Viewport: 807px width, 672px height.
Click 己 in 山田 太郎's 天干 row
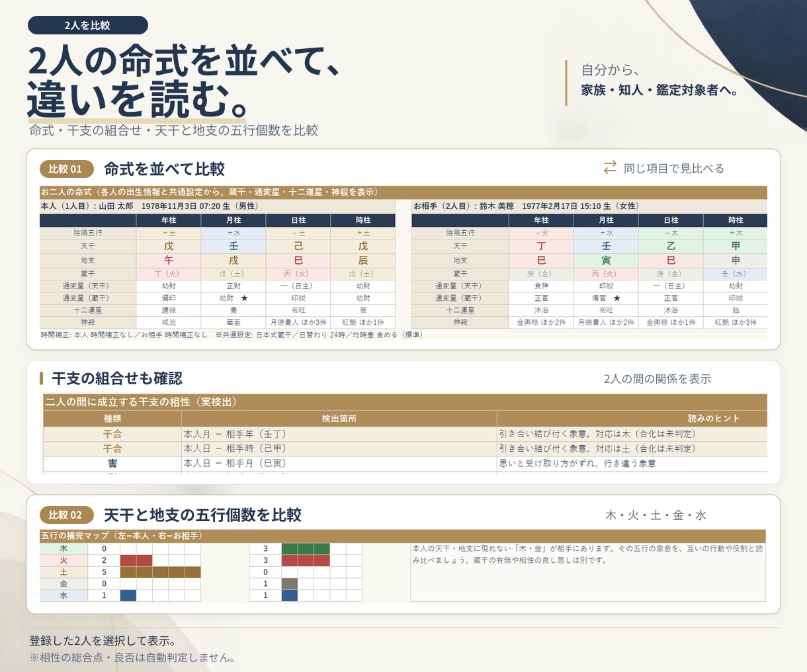pyautogui.click(x=298, y=246)
